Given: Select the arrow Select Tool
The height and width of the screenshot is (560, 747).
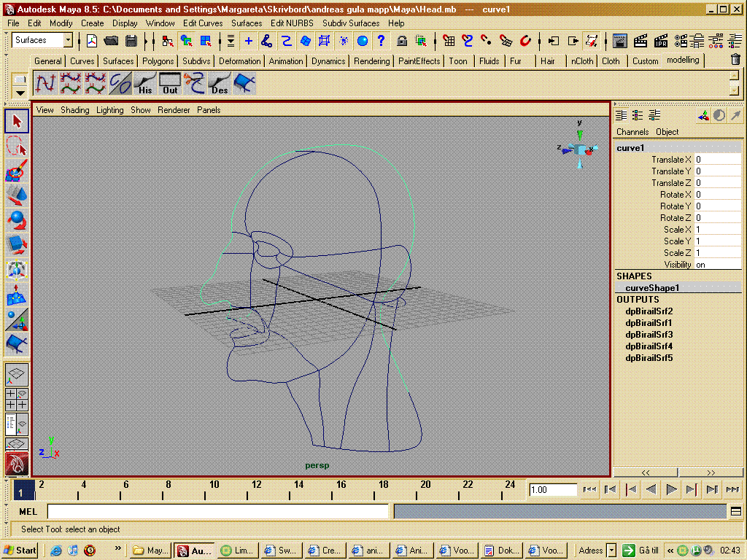Looking at the screenshot, I should click(16, 120).
